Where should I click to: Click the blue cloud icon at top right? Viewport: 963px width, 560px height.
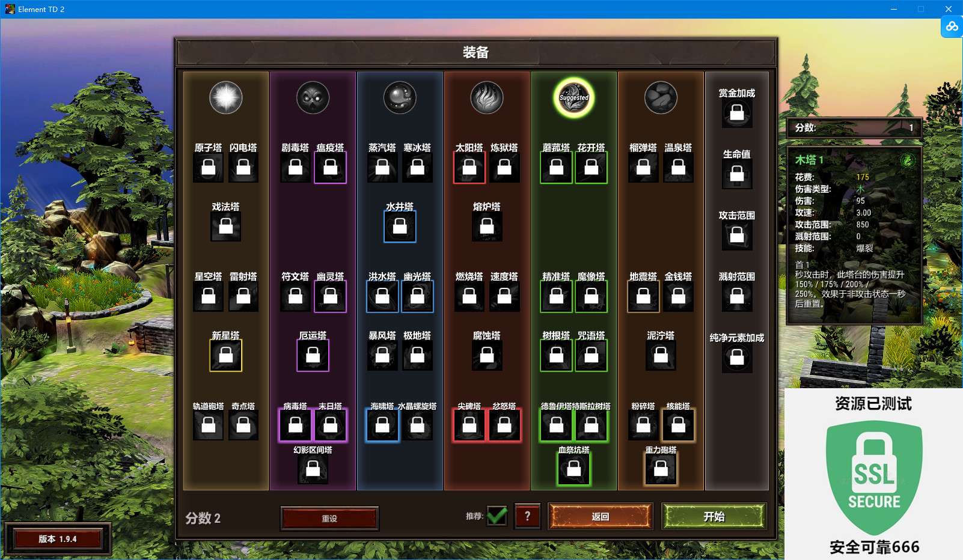point(952,27)
